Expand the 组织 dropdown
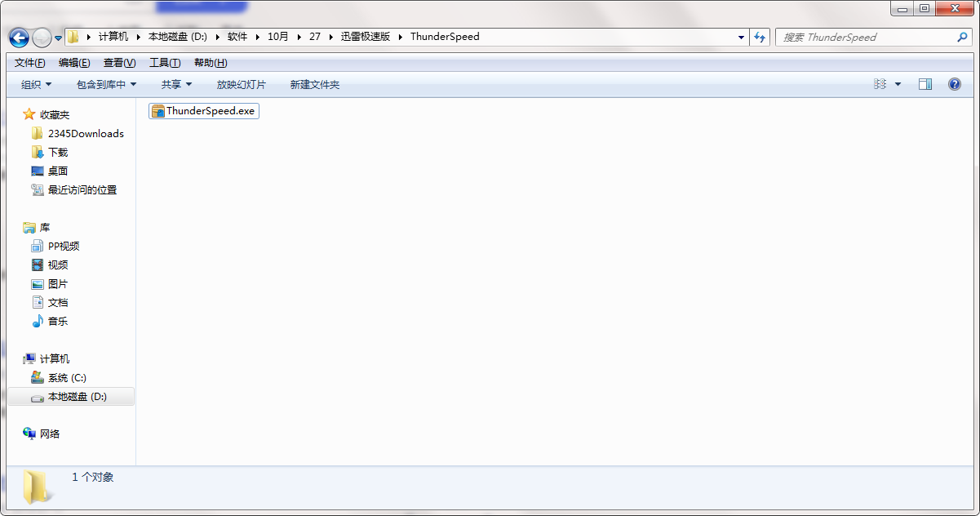The height and width of the screenshot is (516, 980). (x=36, y=84)
